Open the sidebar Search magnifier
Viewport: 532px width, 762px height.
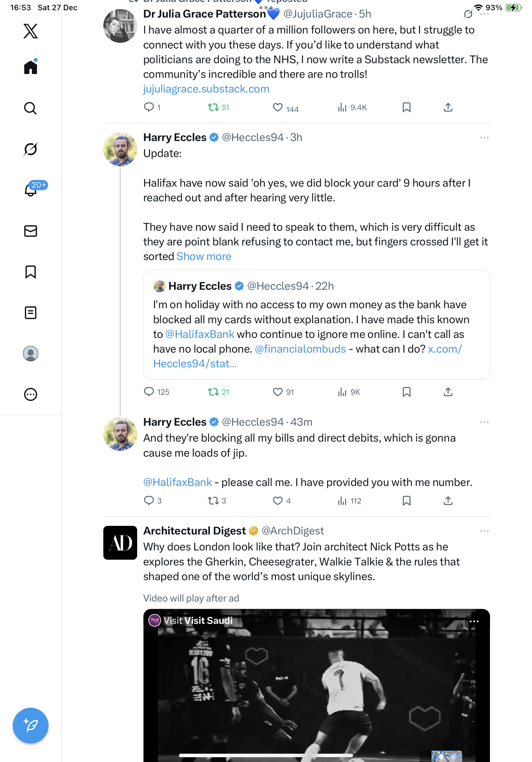click(x=31, y=108)
